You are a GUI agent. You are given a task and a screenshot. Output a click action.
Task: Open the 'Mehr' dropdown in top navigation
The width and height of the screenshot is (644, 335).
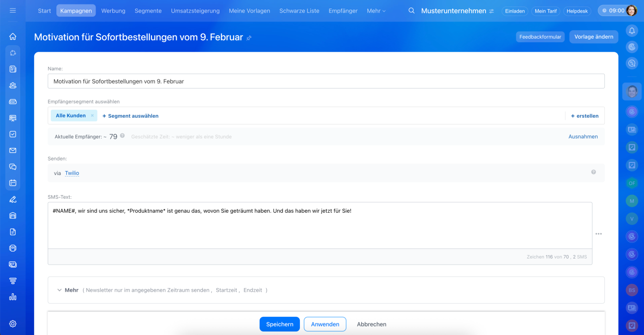(376, 11)
